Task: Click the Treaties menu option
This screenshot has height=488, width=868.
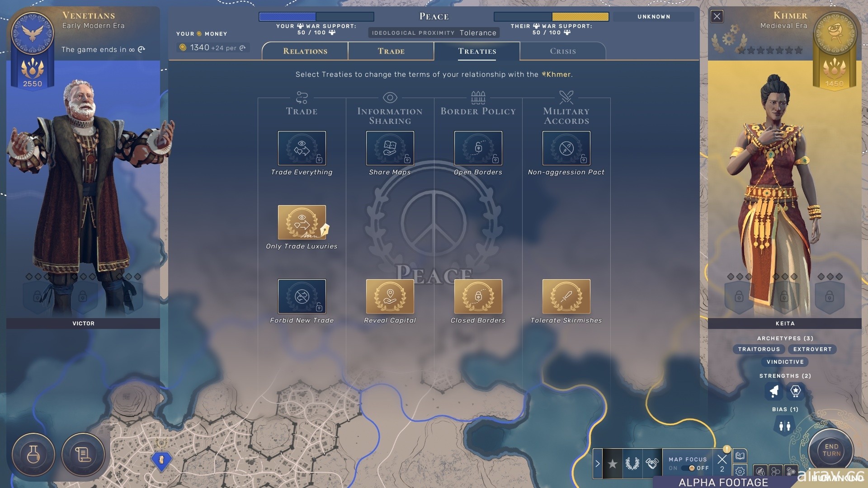Action: 477,51
